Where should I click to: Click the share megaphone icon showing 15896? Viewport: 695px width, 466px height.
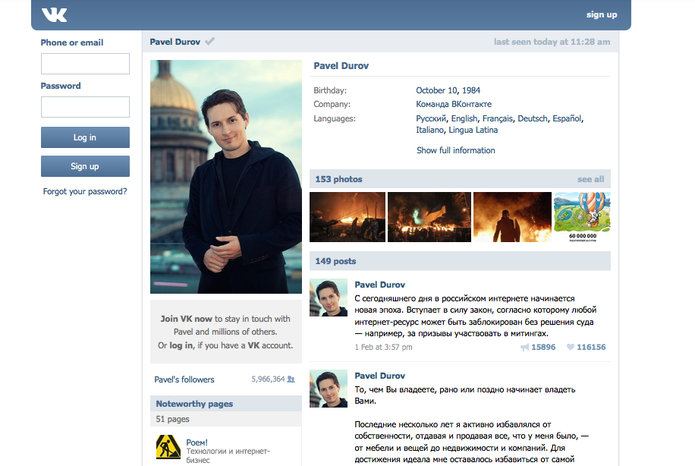pos(525,347)
